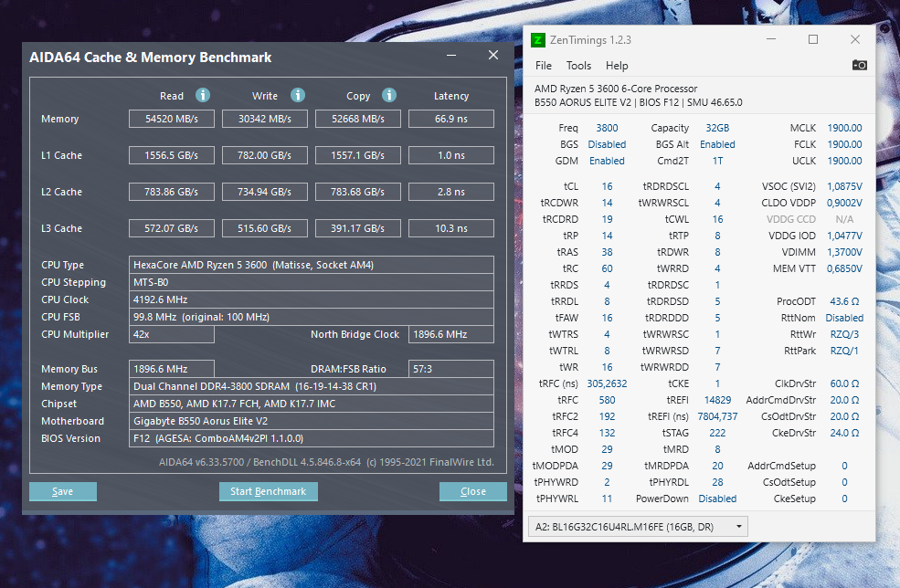Click L3 Cache Copy value 391.17 GB/s
Viewport: 900px width, 588px height.
pos(357,228)
